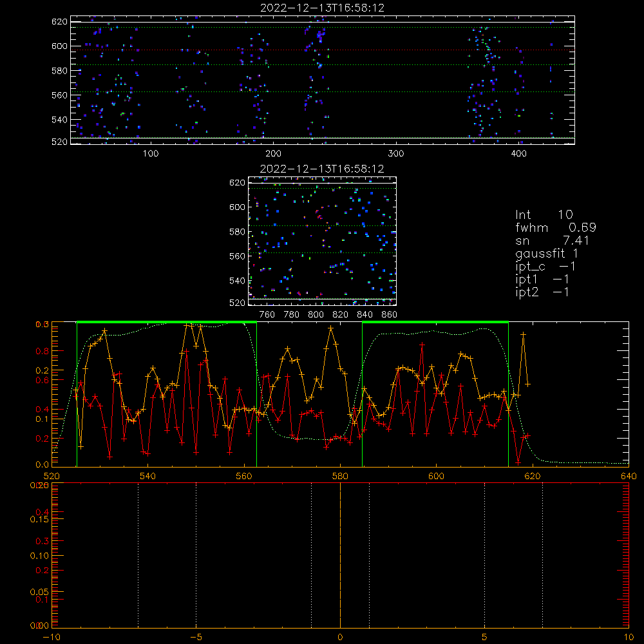Image resolution: width=644 pixels, height=644 pixels.
Task: Click the middle small plot's timestamp title
Action: coord(322,169)
